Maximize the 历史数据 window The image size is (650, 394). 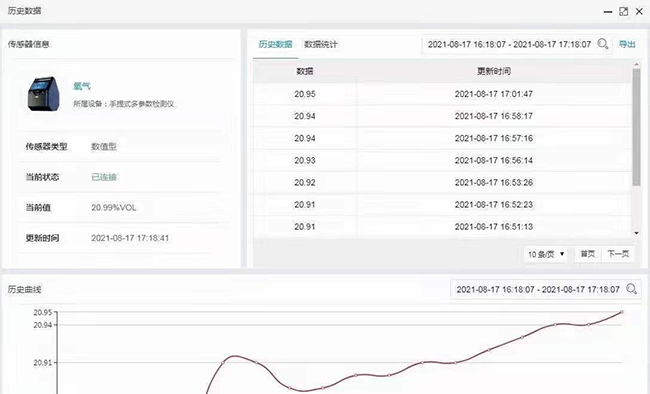click(x=623, y=12)
